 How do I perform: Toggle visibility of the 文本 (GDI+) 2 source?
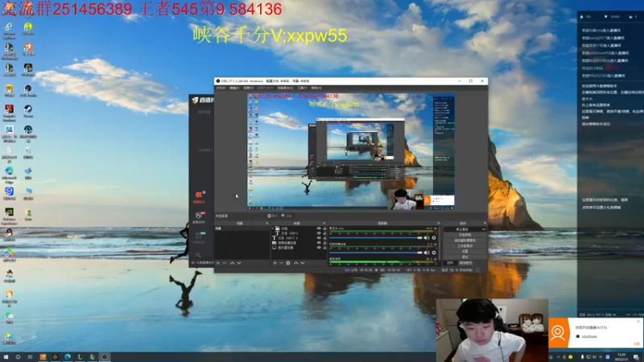click(x=319, y=237)
